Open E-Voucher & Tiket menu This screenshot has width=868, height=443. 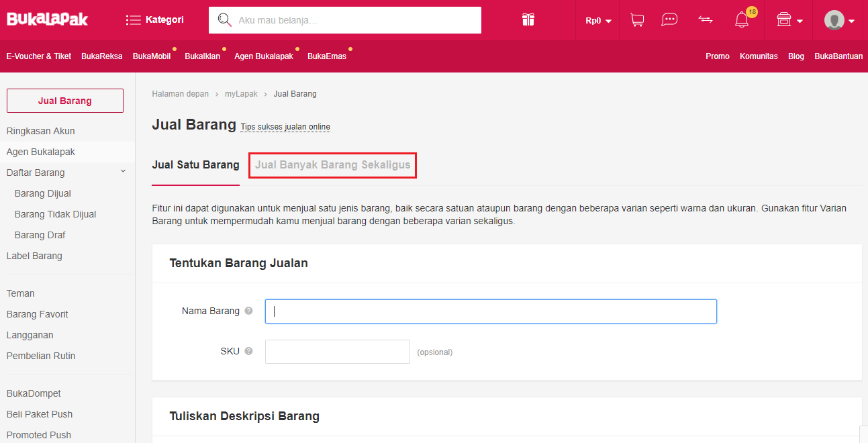click(39, 56)
